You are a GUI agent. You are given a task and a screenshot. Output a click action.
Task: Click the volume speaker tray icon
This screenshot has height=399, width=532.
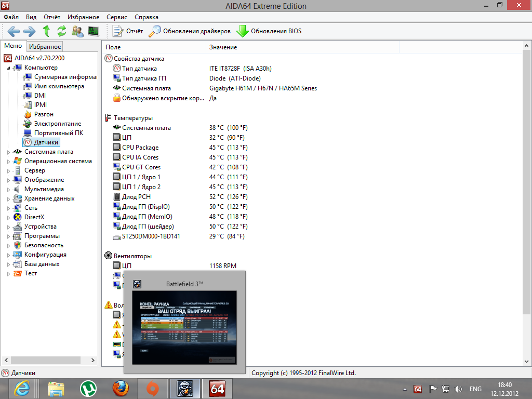coord(458,389)
